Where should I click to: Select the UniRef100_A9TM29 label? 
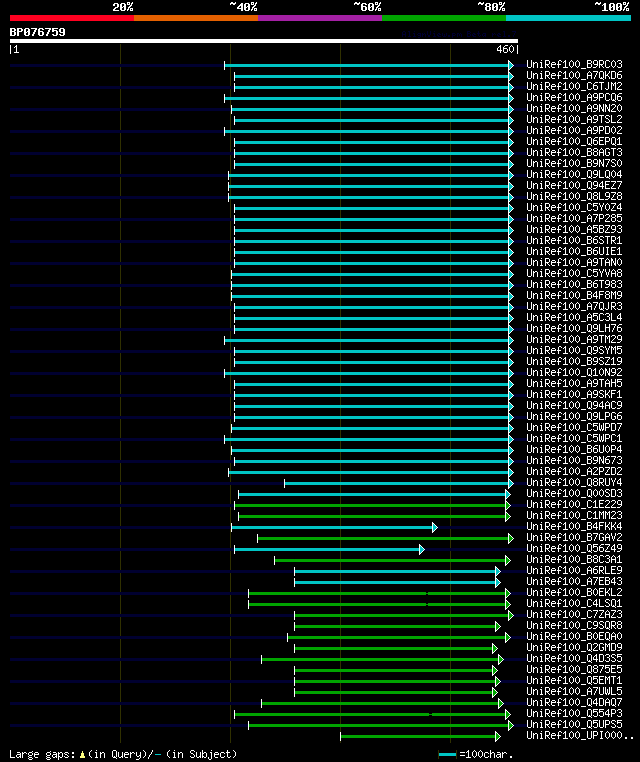pyautogui.click(x=574, y=339)
